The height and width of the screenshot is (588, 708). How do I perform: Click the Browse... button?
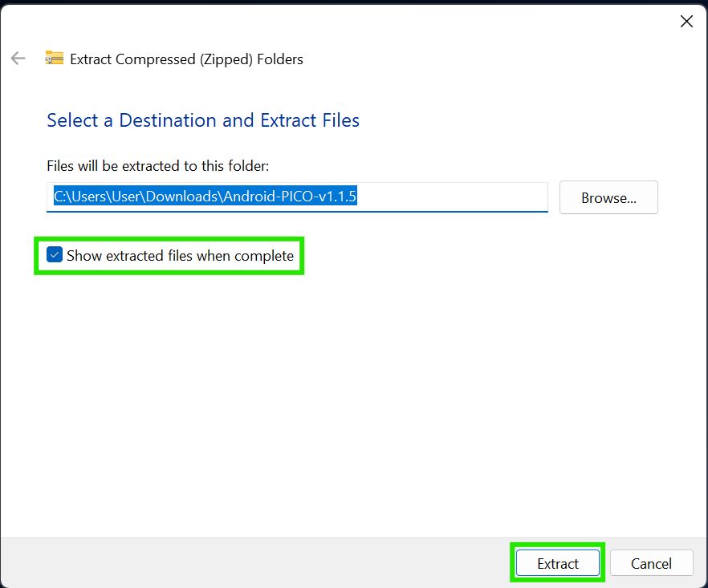coord(608,197)
